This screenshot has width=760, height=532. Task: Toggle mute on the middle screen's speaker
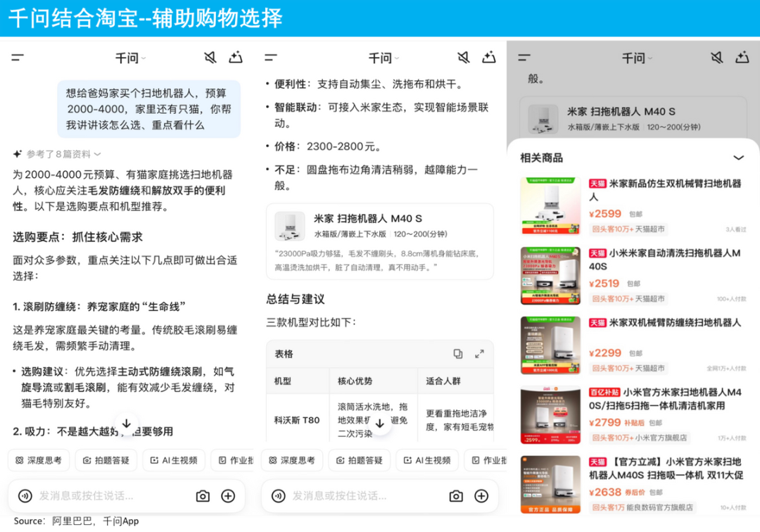coord(463,58)
